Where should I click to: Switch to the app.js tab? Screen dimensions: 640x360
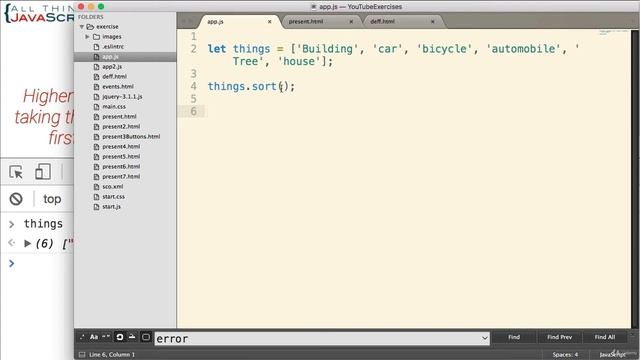click(x=239, y=22)
